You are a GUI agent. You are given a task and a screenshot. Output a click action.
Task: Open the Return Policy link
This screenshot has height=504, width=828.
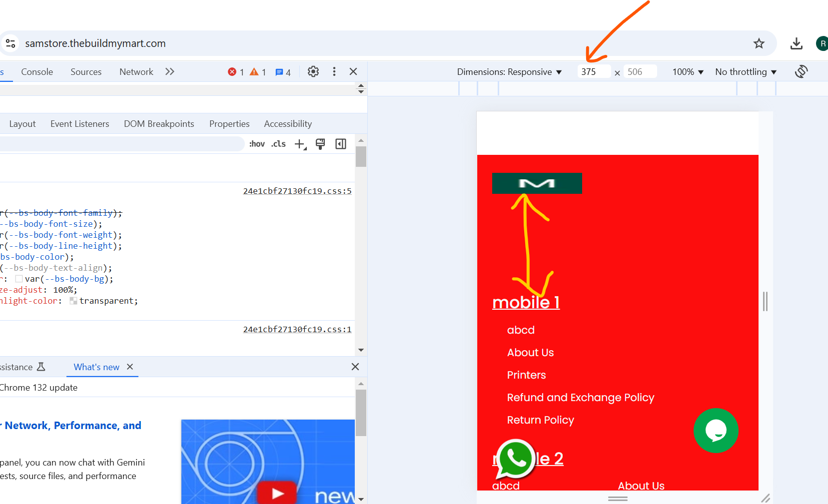coord(540,420)
